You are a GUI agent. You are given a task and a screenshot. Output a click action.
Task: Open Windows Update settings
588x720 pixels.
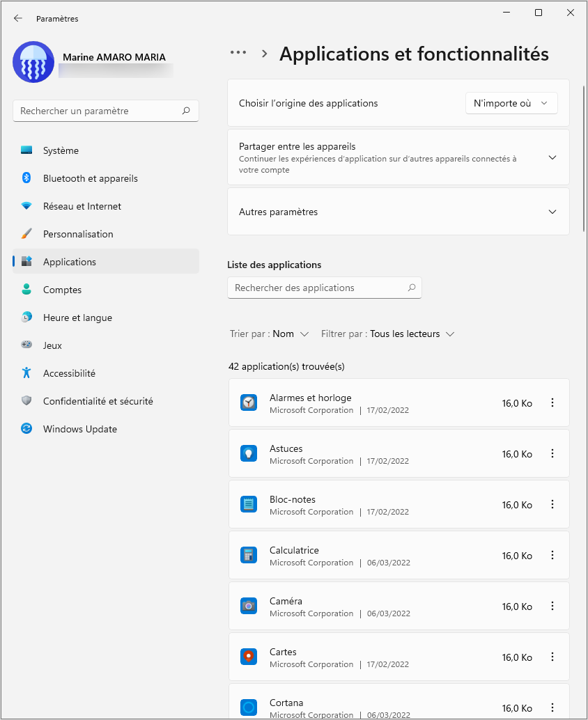[106, 429]
